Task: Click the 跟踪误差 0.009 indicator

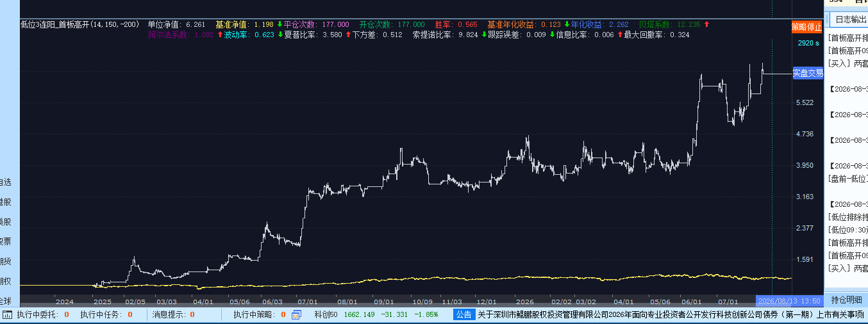Action: click(517, 35)
